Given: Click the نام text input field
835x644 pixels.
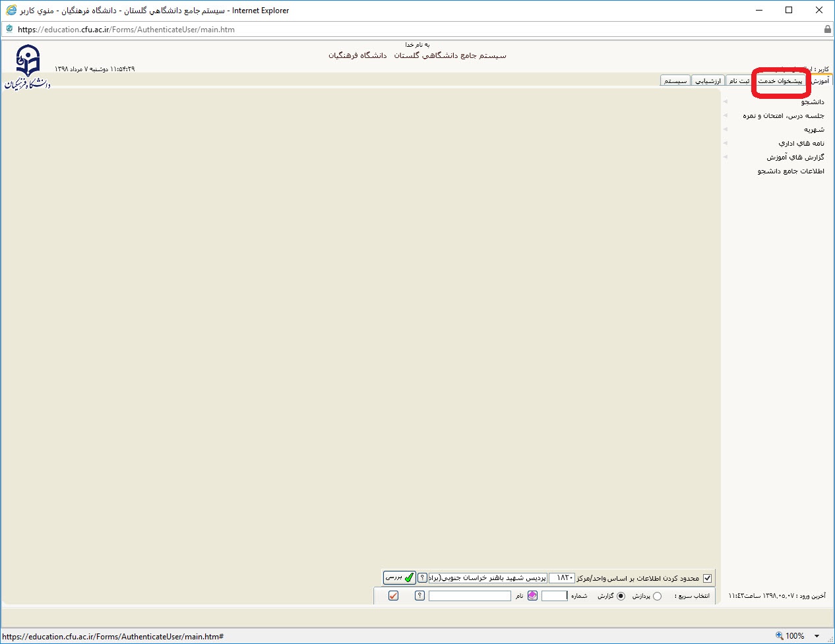Looking at the screenshot, I should tap(470, 596).
